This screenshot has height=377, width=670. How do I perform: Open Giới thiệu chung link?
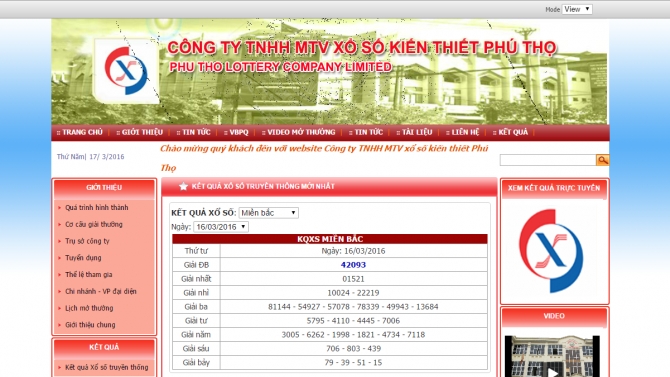pos(90,325)
